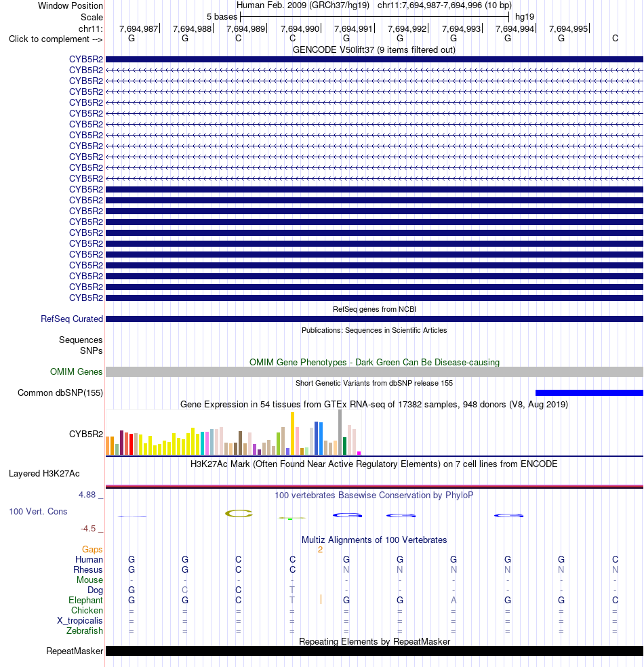Click the orange insertion mark in Elephant row

[321, 599]
